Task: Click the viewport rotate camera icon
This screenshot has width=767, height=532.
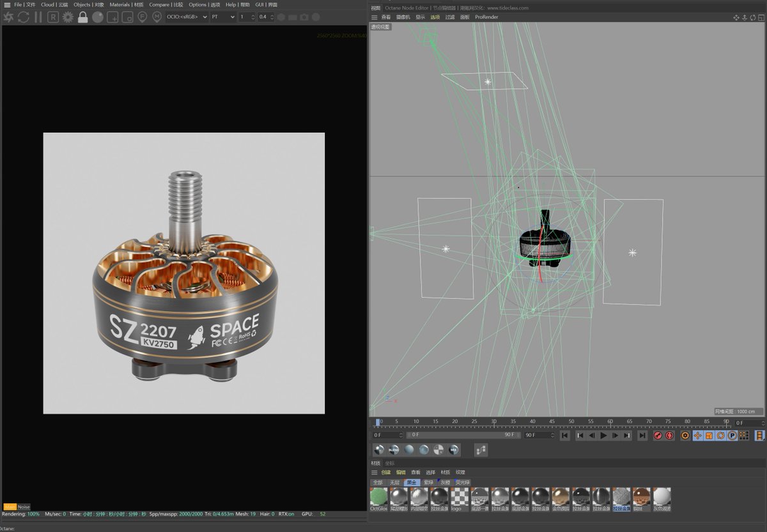Action: (752, 17)
